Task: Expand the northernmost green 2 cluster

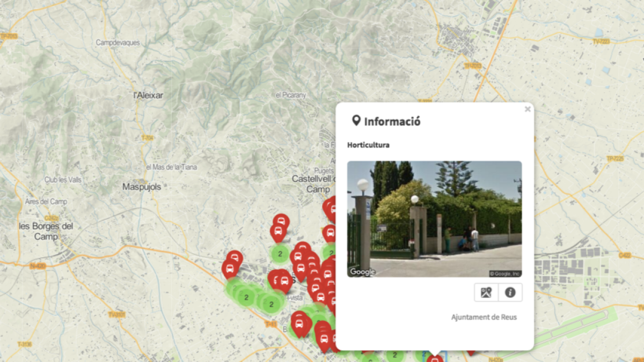Action: coord(280,254)
